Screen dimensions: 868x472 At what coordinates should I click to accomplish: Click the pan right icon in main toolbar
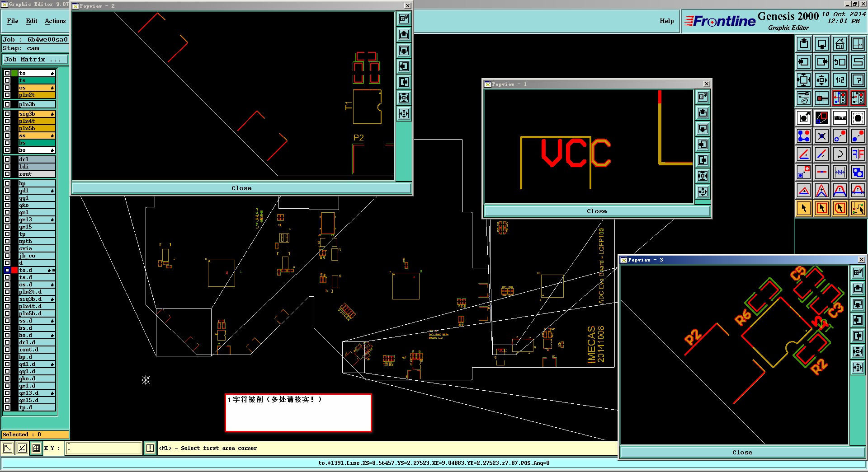tap(822, 62)
